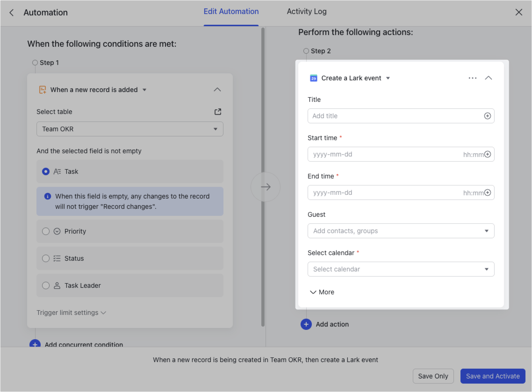Insert a field reference into Title via plus icon

coord(487,116)
